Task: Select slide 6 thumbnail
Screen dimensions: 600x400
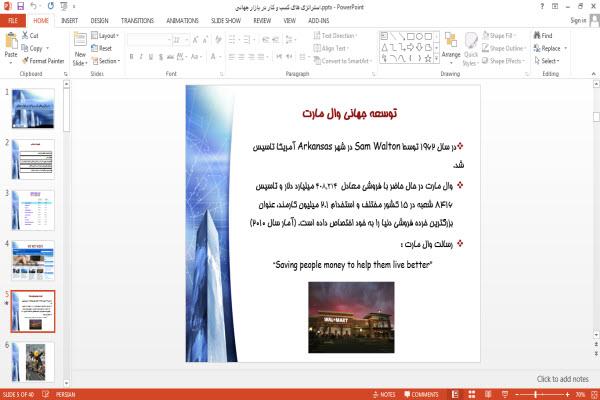Action: point(33,362)
